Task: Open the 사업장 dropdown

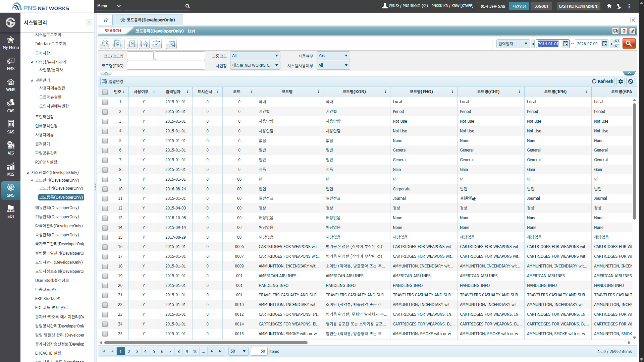Action: click(x=255, y=65)
